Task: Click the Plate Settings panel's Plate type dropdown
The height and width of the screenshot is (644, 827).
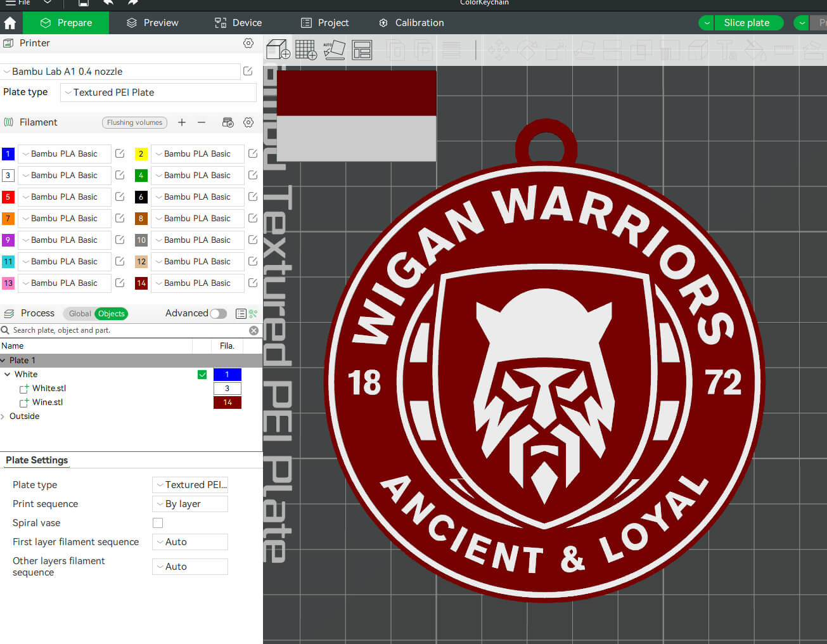Action: (189, 485)
